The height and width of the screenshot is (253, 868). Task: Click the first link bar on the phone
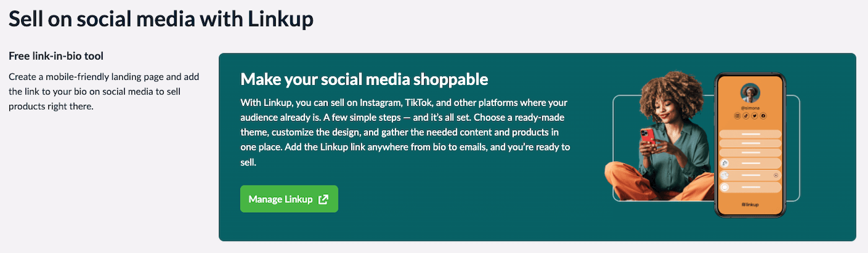[750, 133]
